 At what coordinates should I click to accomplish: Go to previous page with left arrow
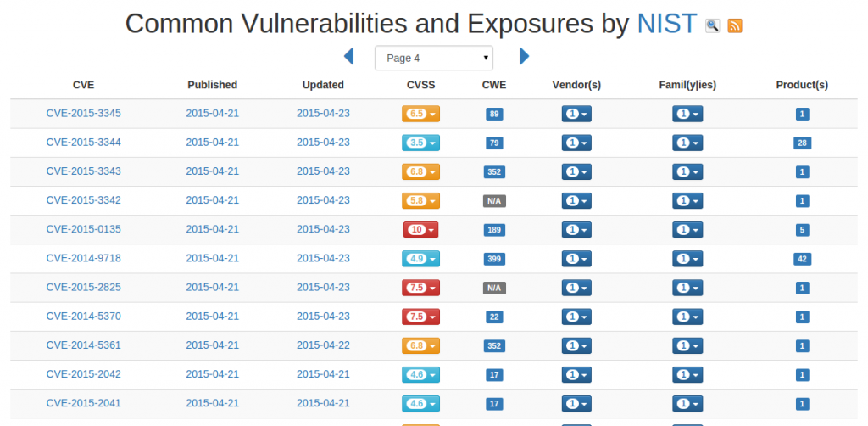(x=348, y=56)
